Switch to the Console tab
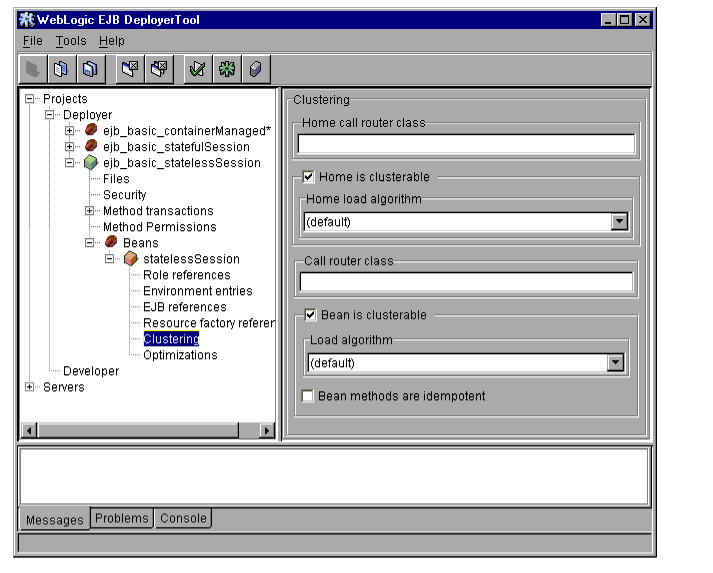713x573 pixels. [x=183, y=518]
